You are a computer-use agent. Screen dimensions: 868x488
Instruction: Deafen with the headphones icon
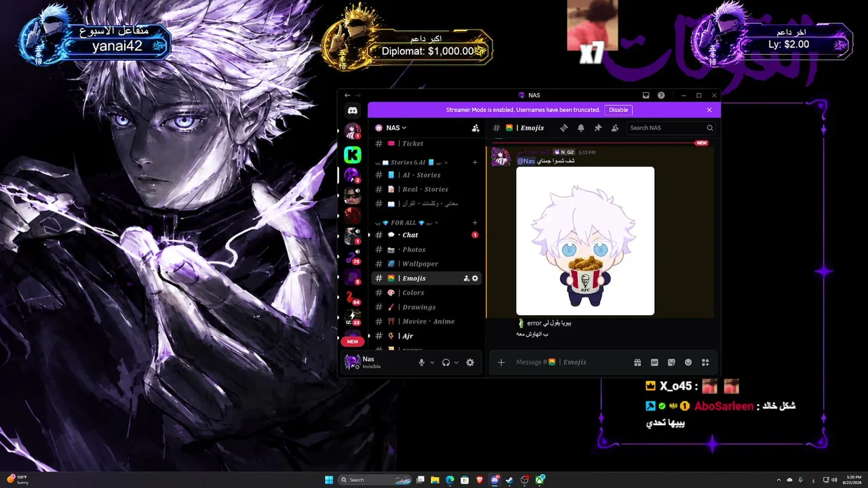coord(446,363)
